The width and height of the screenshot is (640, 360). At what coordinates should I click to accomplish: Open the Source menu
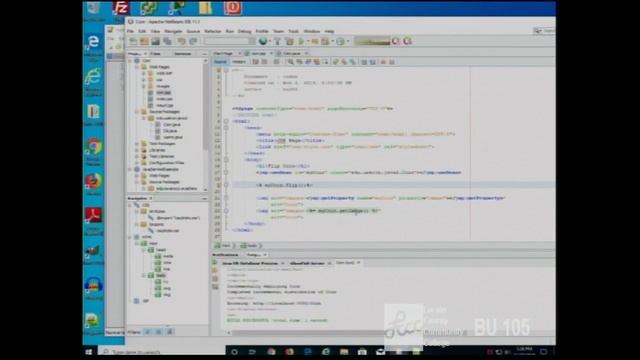193,31
